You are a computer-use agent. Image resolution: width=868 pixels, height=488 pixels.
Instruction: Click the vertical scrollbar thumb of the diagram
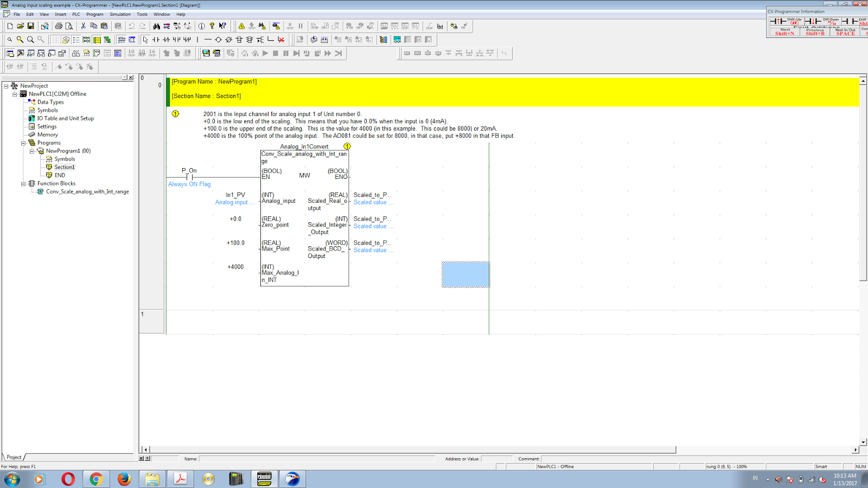[x=863, y=182]
